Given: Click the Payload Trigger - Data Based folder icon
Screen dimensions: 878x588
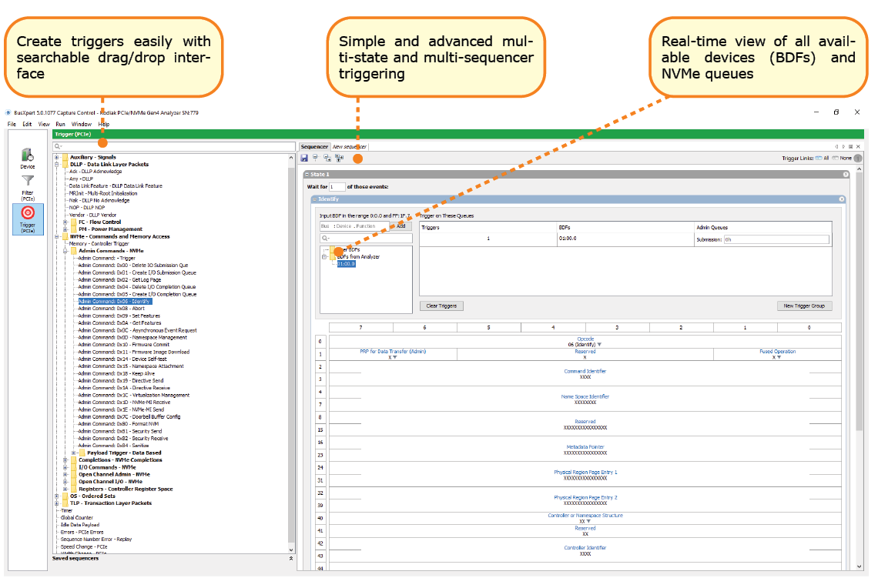Looking at the screenshot, I should [x=82, y=453].
